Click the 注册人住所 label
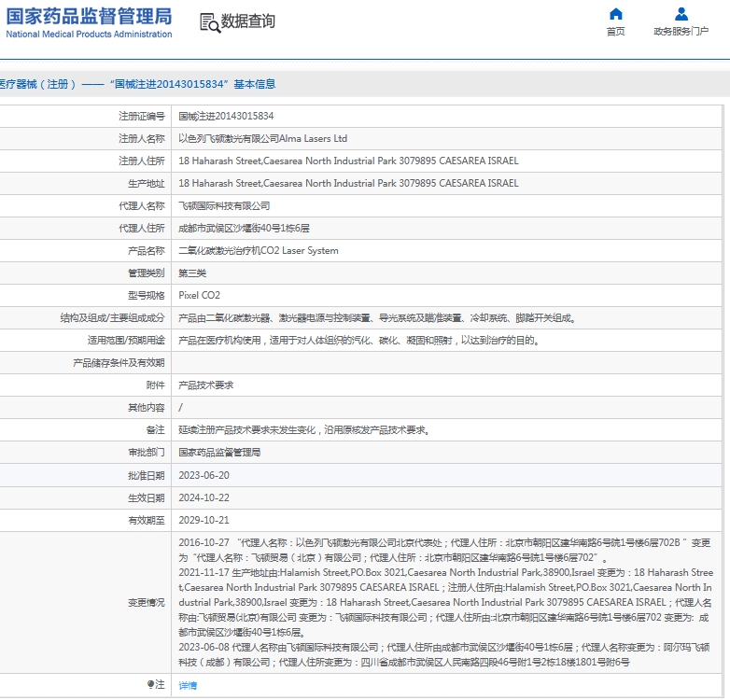Screen dimensions: 730x700 142,161
